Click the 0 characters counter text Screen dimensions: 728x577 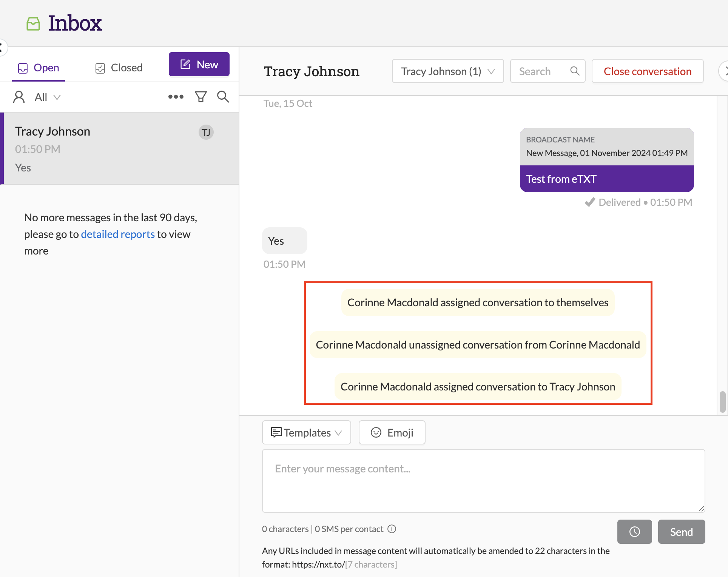coord(285,529)
